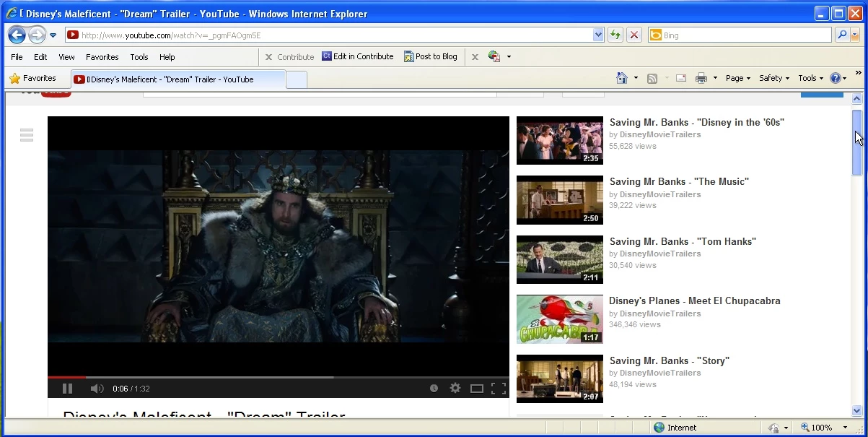Screen dimensions: 868x437
Task: Click the Home icon in command bar
Action: 622,78
